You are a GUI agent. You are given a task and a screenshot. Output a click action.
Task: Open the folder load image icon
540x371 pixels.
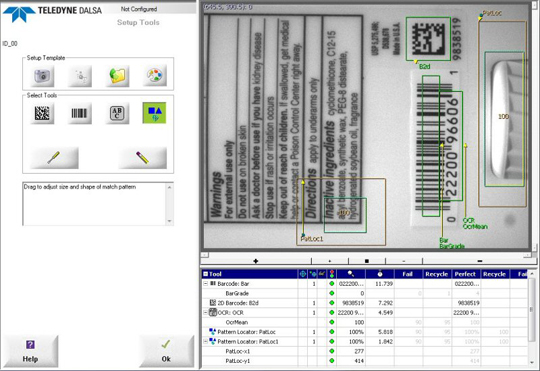pyautogui.click(x=117, y=75)
